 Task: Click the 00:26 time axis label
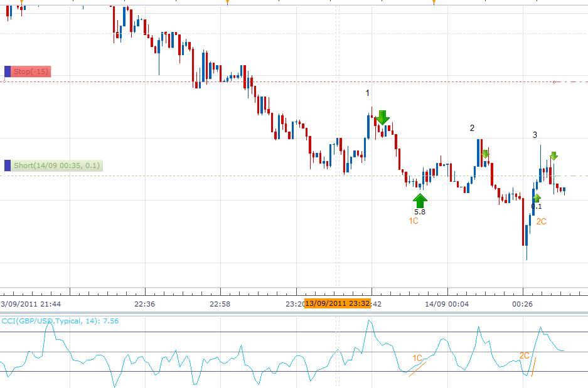point(522,304)
